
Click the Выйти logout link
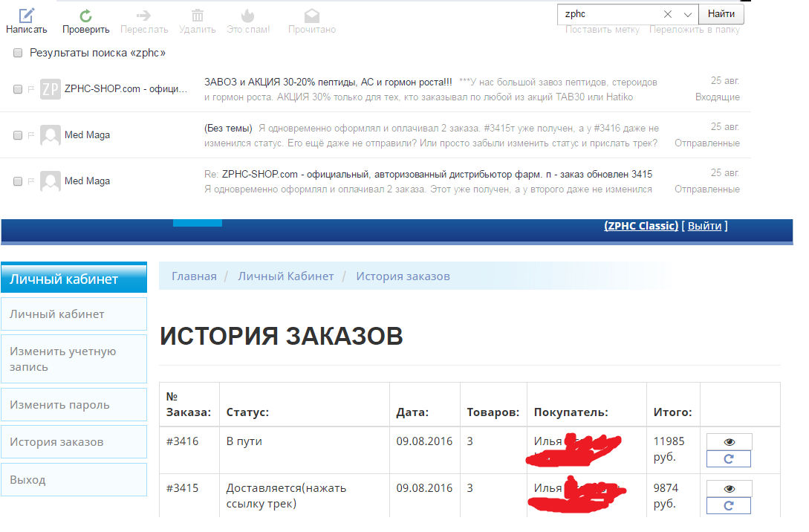click(x=704, y=226)
